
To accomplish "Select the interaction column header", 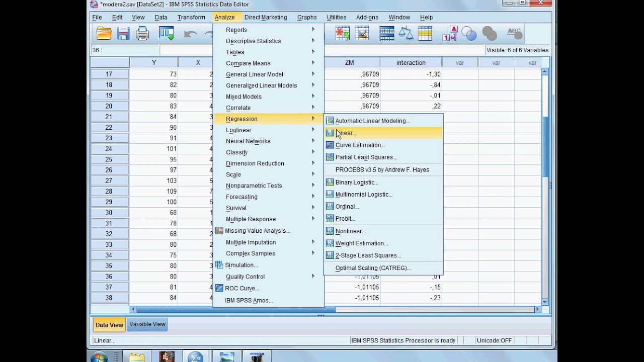I will pos(411,63).
